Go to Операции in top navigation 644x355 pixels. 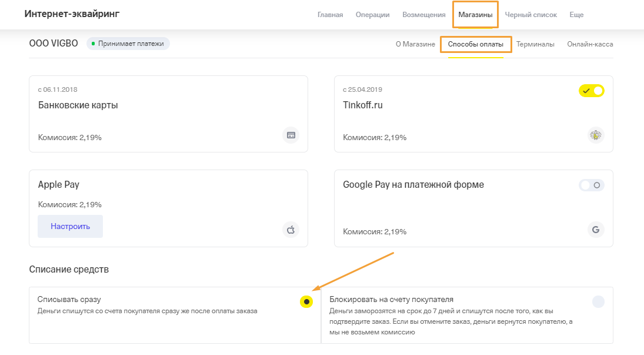[372, 15]
